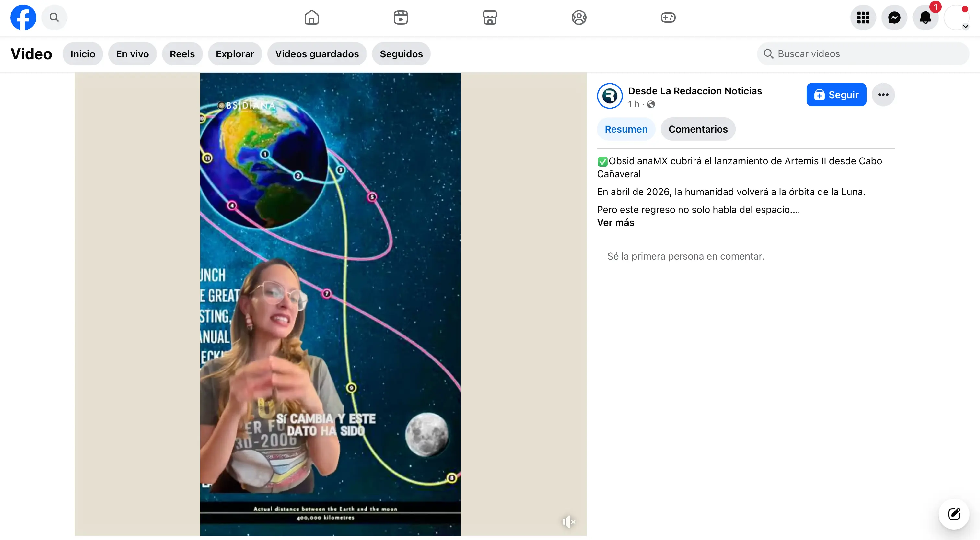Screen dimensions: 980x540
Task: Open Messenger chats icon
Action: (x=894, y=18)
